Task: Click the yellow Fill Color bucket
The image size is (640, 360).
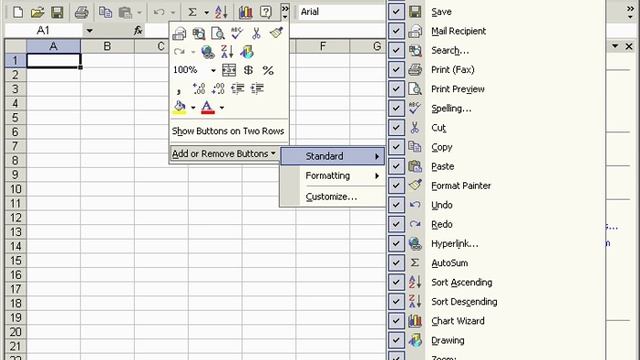Action: pos(180,108)
